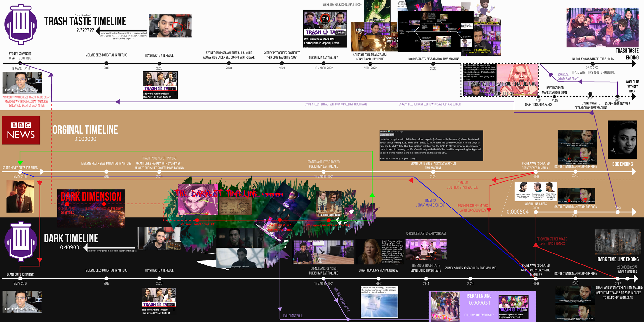Open We Role-played in an Isekai thumbnail
Image resolution: width=644 pixels, height=322 pixels.
coord(514,307)
